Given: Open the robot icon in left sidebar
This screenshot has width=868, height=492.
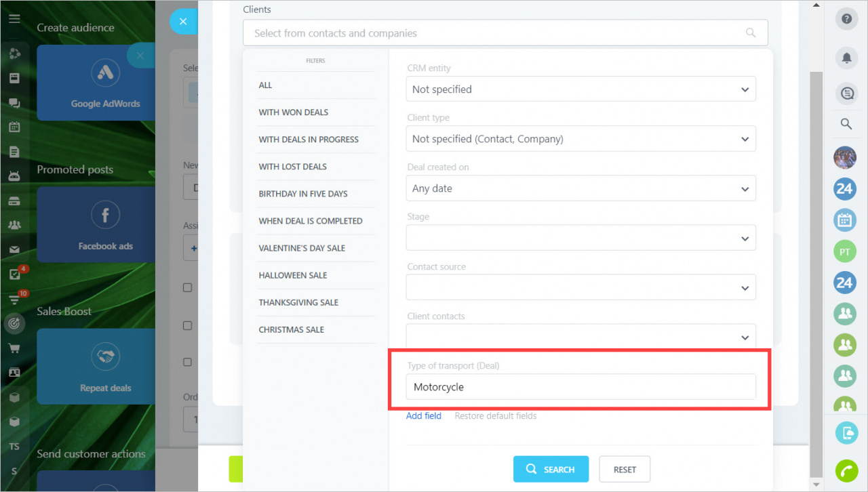Looking at the screenshot, I should coord(14,176).
